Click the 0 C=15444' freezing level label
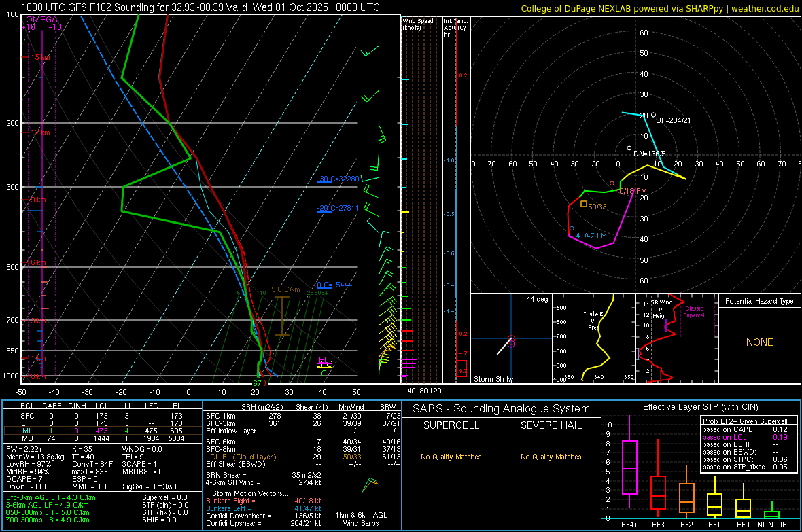 coord(335,285)
